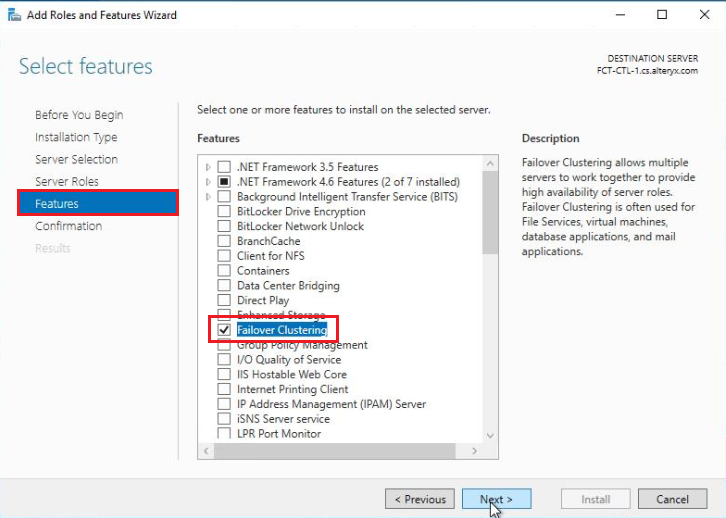Expand the .NET Framework 4.6 Features node
This screenshot has height=518, width=726.
click(x=207, y=182)
